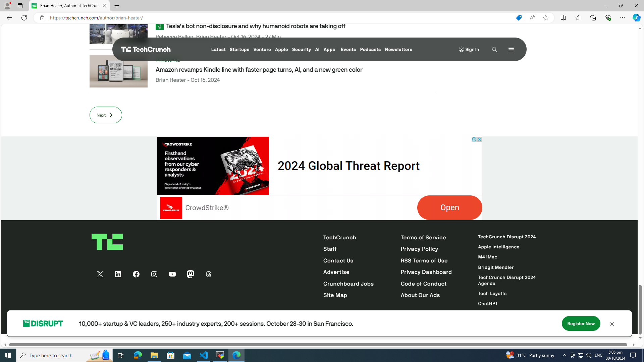644x362 pixels.
Task: Click the search magnifier in TechCrunch navbar
Action: 494,49
